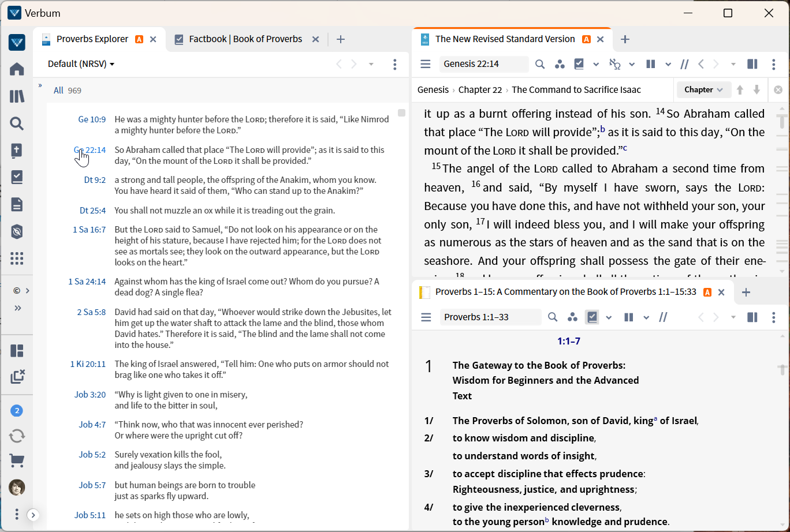Sync your Verbum account
This screenshot has width=790, height=532.
click(17, 436)
